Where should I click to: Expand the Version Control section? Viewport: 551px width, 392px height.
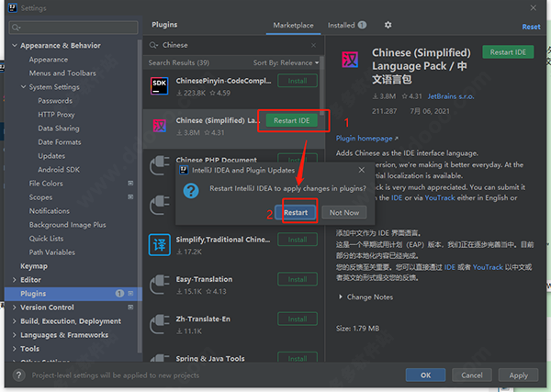tap(15, 308)
